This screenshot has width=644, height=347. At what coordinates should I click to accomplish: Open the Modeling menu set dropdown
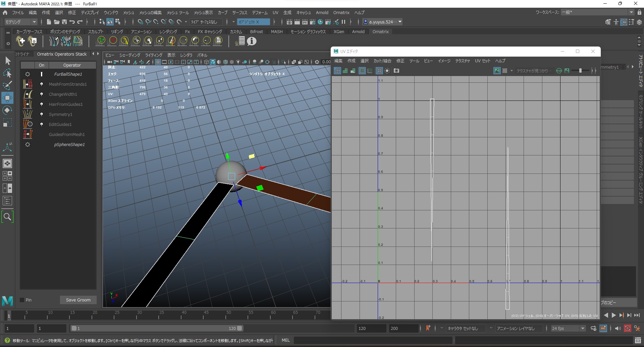(21, 22)
